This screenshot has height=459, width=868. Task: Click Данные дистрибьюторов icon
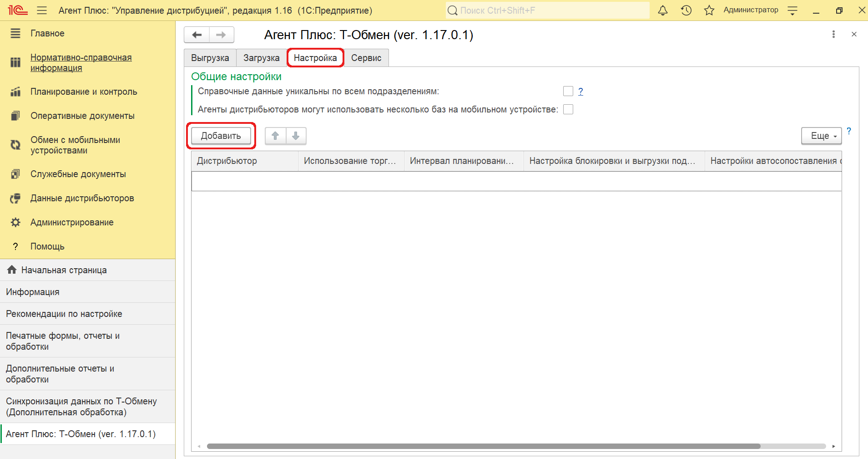tap(15, 198)
